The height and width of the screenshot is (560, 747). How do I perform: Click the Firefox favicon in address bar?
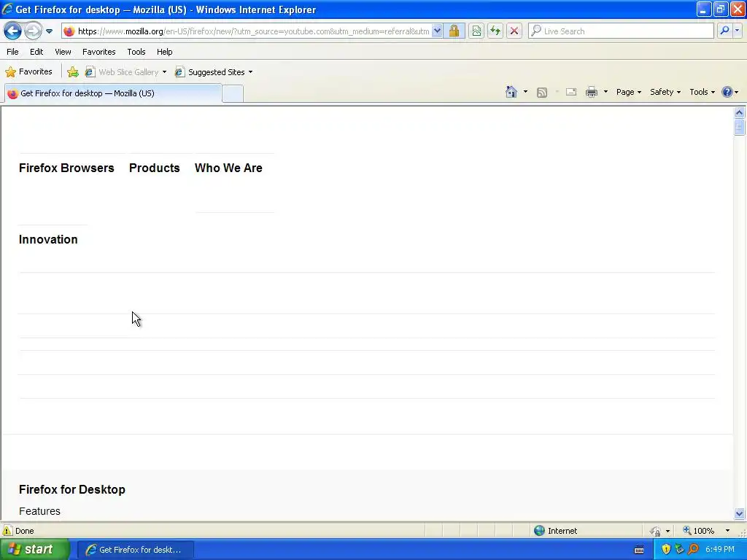[69, 31]
